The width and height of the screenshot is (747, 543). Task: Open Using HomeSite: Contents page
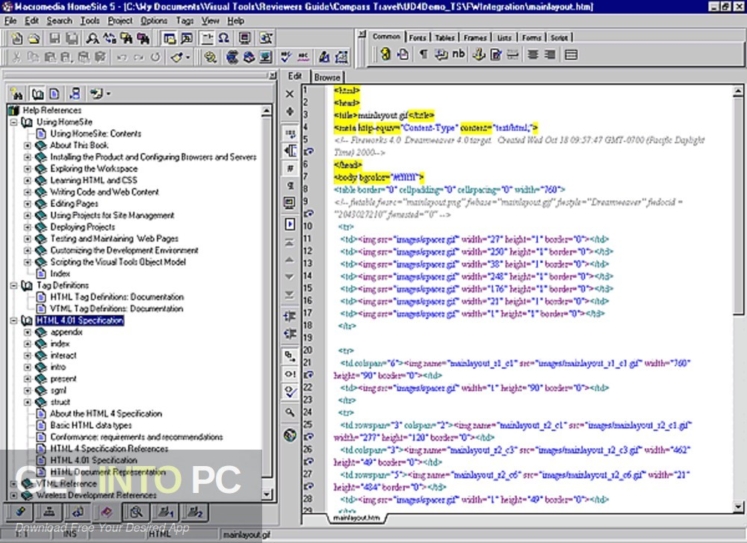coord(96,134)
